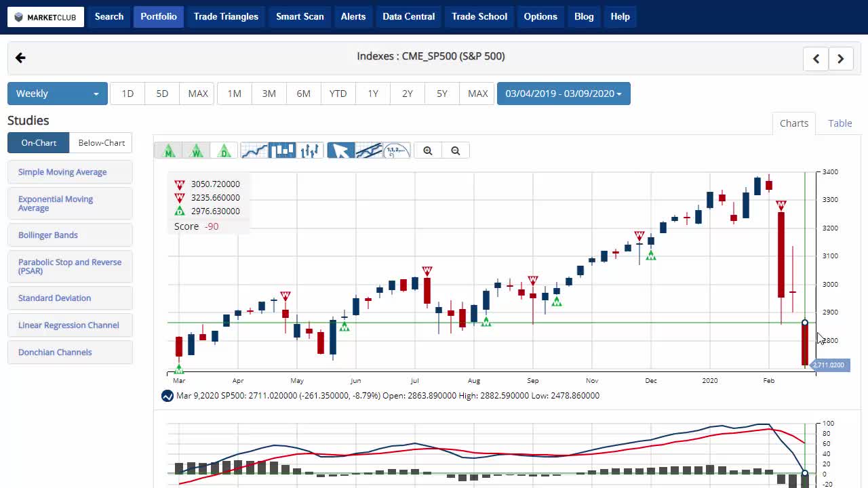Open the Search menu
Viewport: 868px width, 488px height.
109,17
